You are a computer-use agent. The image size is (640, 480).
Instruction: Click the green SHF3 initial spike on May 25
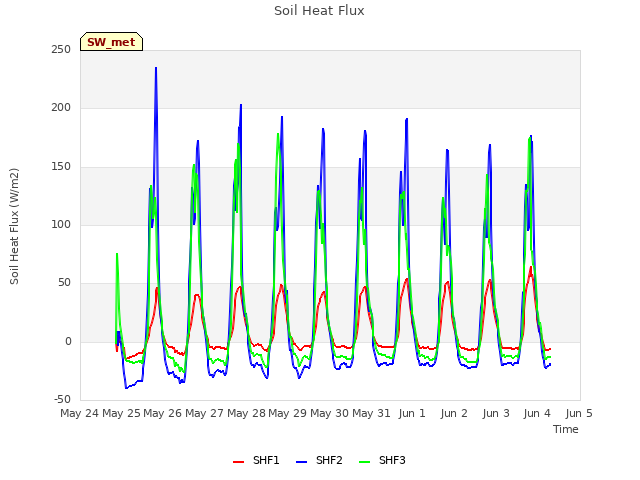click(x=117, y=254)
